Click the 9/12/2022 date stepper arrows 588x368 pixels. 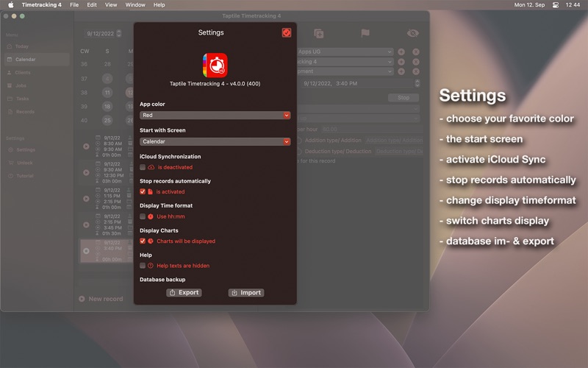(x=119, y=33)
